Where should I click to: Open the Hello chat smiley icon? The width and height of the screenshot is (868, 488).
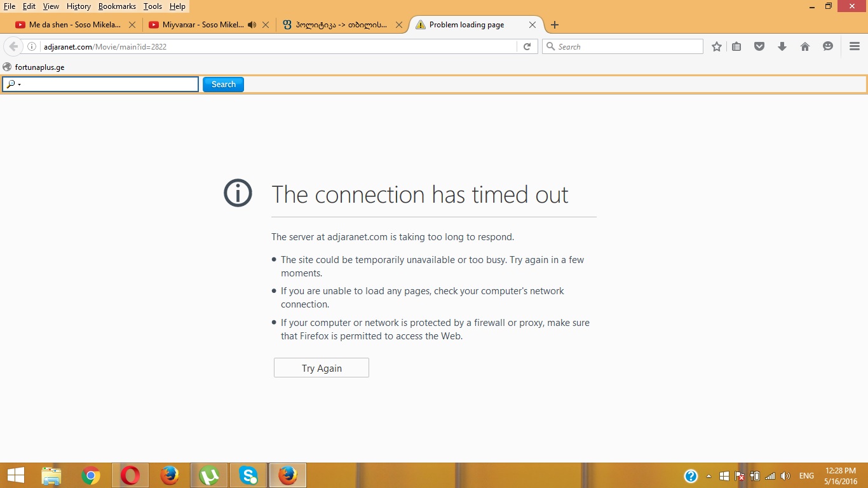828,46
